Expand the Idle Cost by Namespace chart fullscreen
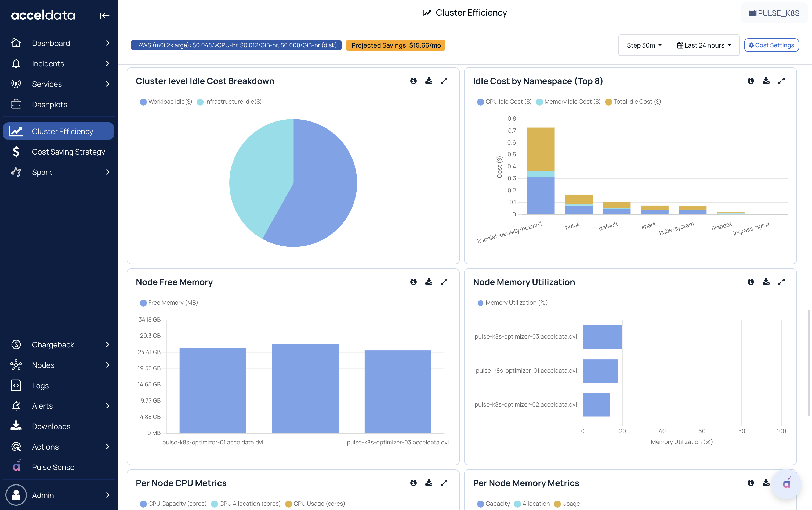 (781, 81)
